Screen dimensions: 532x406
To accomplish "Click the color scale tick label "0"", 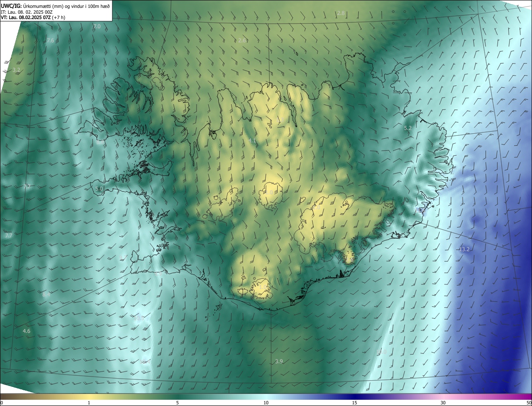I will coord(1,403).
